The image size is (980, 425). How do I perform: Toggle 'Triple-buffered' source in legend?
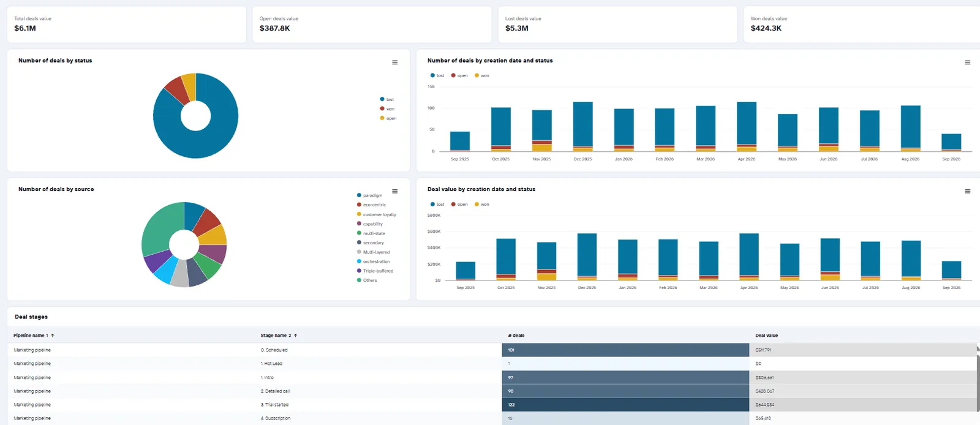tap(375, 271)
